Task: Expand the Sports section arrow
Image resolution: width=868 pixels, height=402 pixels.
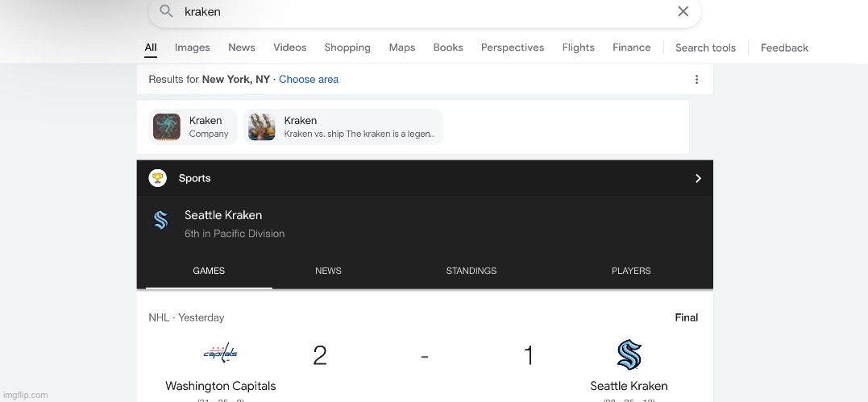Action: (x=698, y=179)
